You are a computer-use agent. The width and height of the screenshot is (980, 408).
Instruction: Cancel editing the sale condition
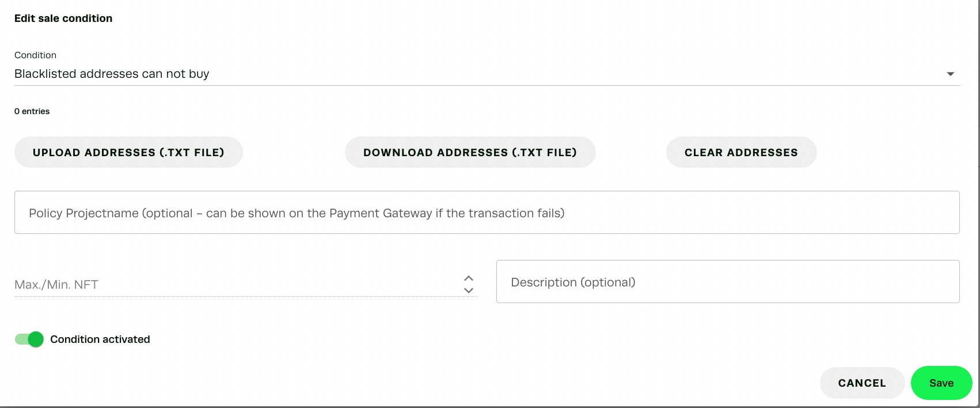pyautogui.click(x=861, y=383)
